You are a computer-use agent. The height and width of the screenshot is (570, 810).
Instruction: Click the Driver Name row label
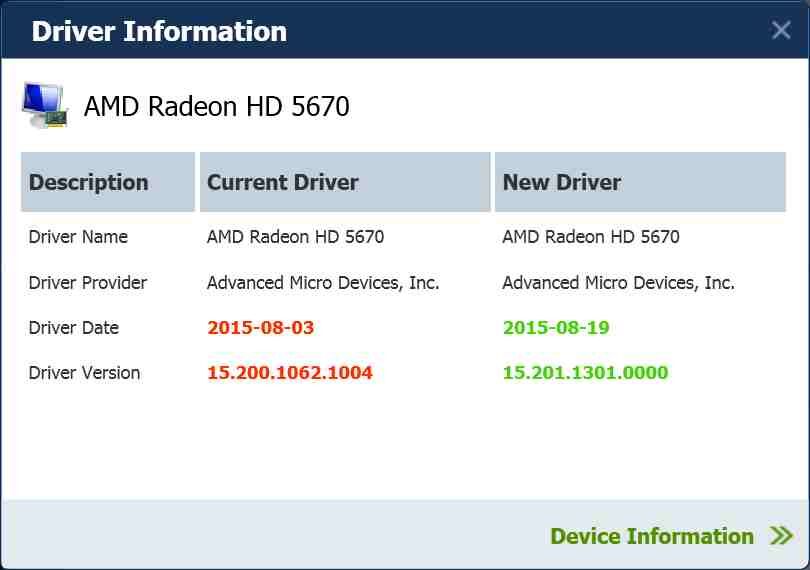(x=78, y=237)
